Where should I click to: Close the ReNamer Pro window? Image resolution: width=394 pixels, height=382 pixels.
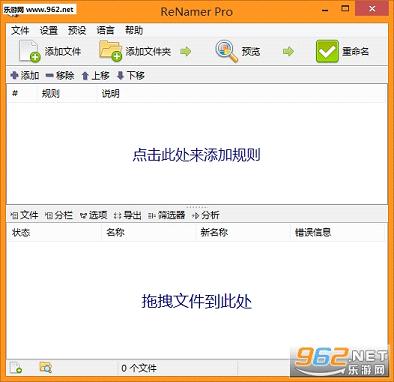372,9
